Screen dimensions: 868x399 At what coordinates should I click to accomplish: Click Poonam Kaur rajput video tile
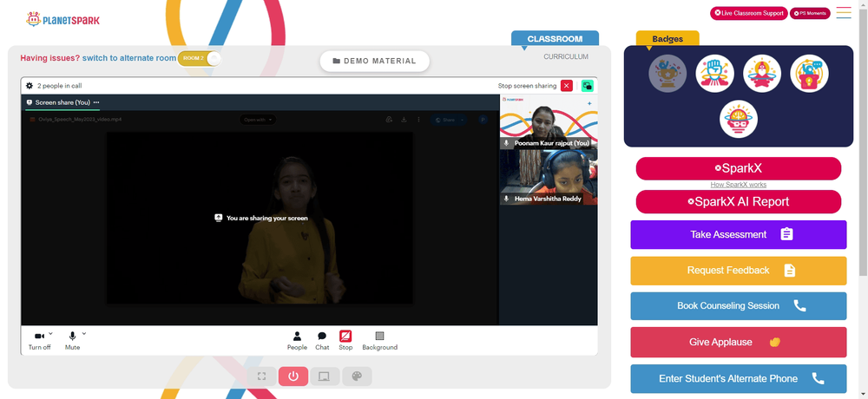pos(549,122)
